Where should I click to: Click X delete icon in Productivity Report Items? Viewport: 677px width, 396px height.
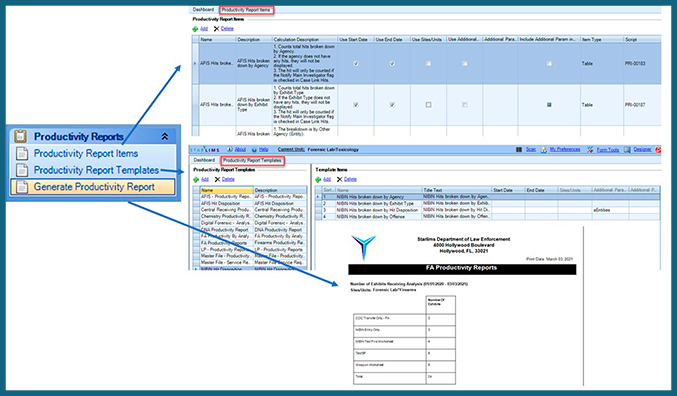coord(216,29)
